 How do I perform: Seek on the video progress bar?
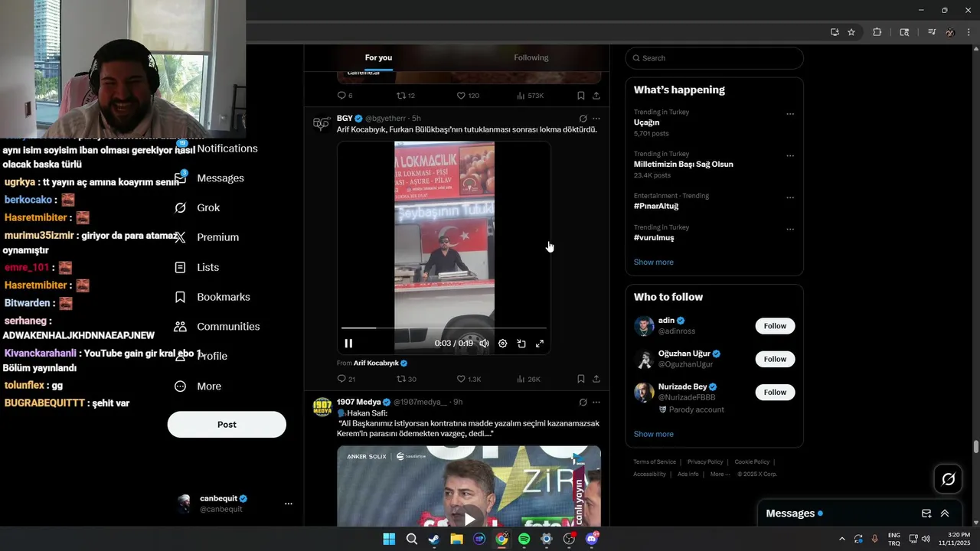tap(444, 328)
